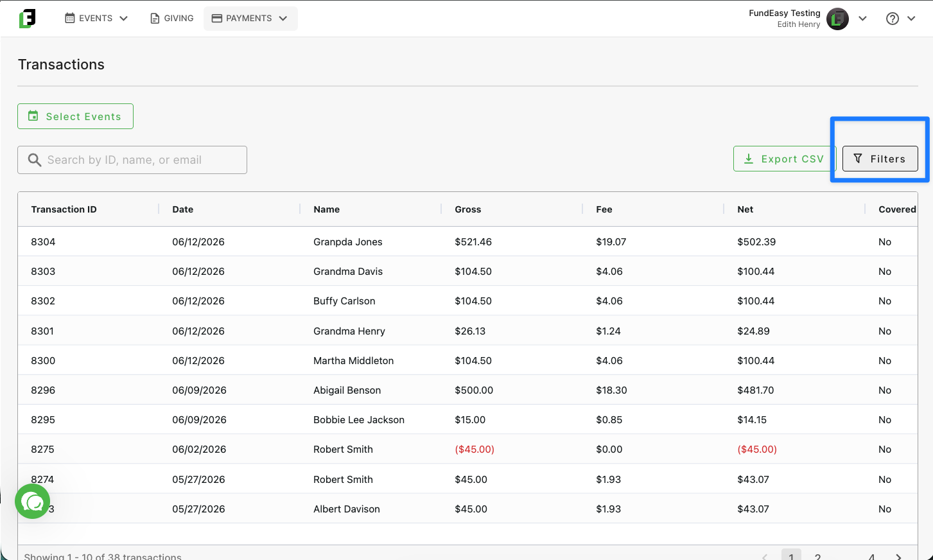
Task: Expand the chevron beside help icon
Action: [x=911, y=19]
